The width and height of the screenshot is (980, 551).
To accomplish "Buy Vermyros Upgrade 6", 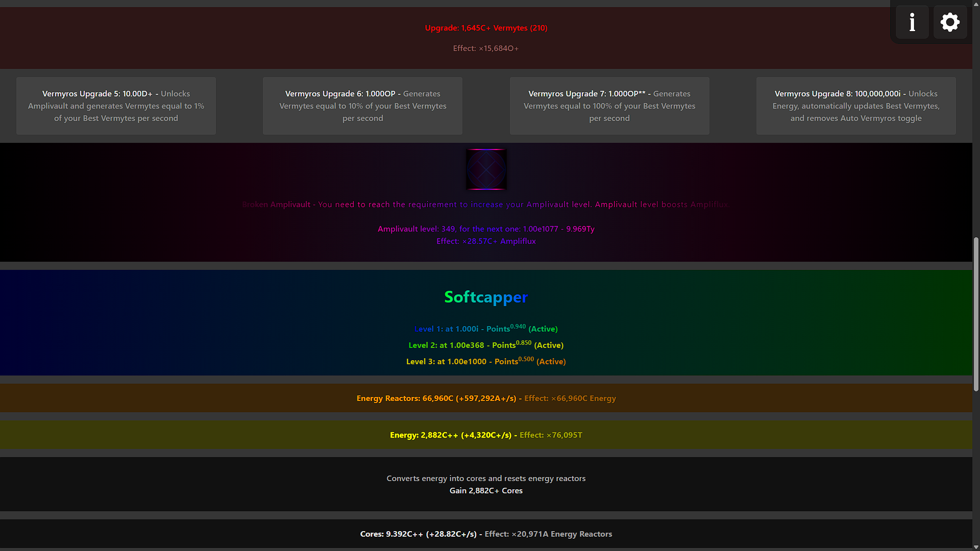I will 362,106.
